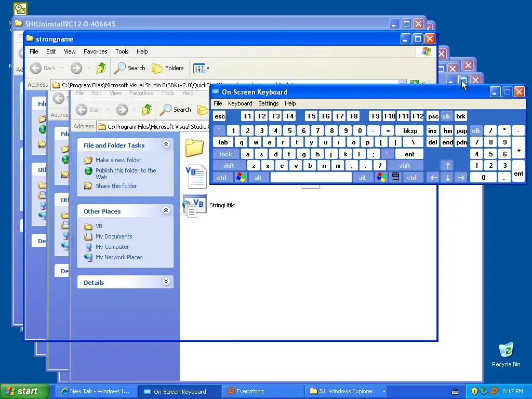The height and width of the screenshot is (399, 532).
Task: Click the up arrow key
Action: coord(447,166)
